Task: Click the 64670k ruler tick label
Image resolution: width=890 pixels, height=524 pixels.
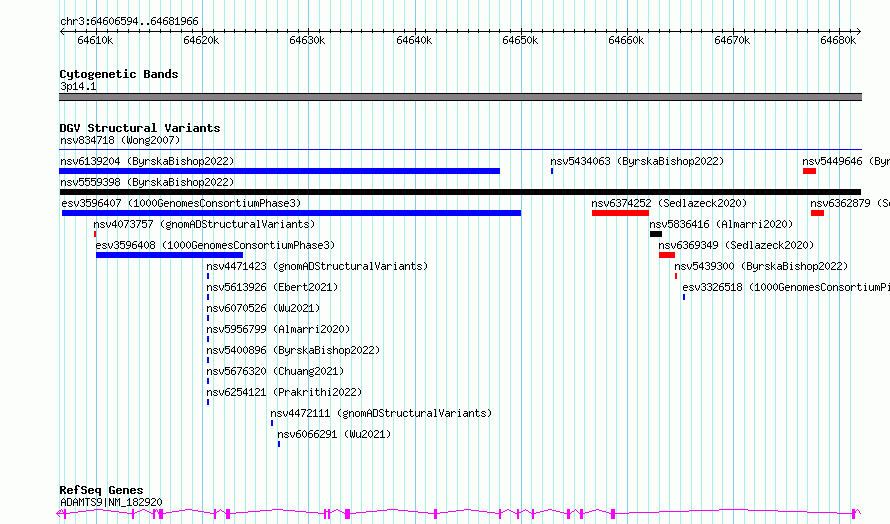Action: point(732,40)
